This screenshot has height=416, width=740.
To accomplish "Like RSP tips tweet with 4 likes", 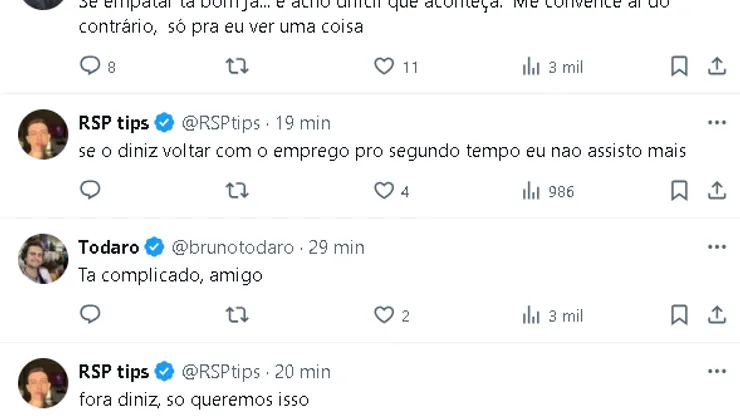I will point(385,190).
